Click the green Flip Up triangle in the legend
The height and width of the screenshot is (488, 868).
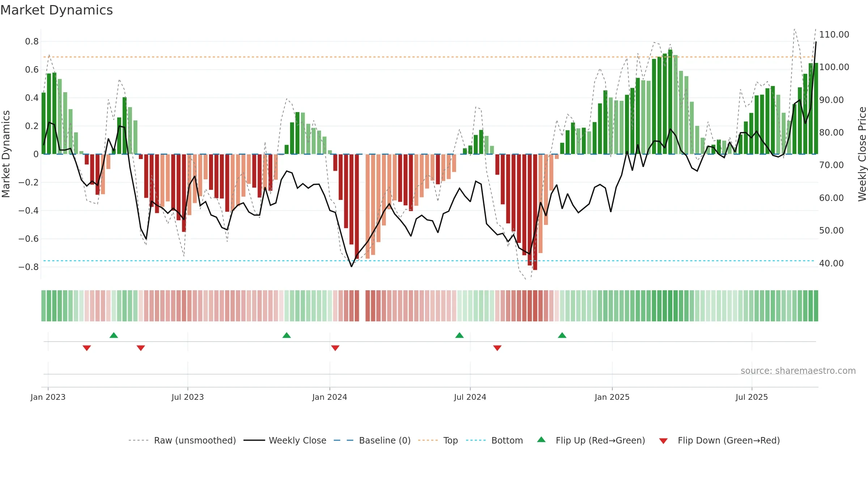tap(541, 440)
